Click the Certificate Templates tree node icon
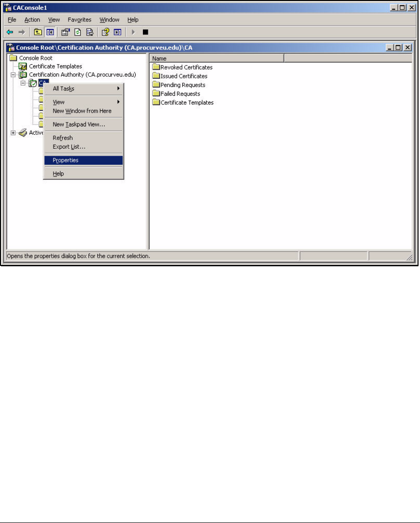Image resolution: width=420 pixels, height=523 pixels. 23,67
